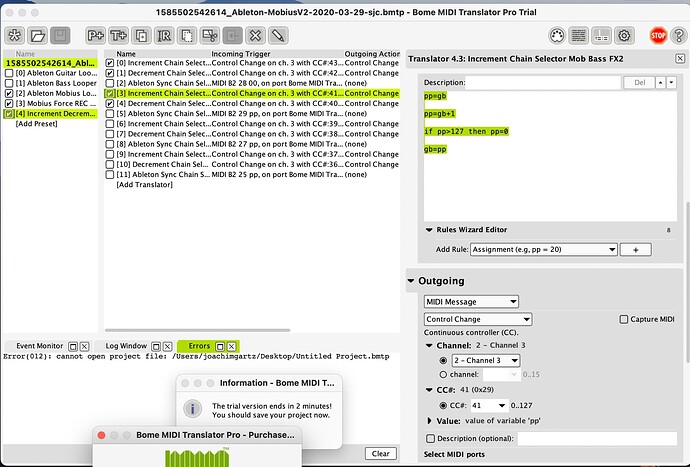
Task: Collapse the Outgoing section
Action: (x=411, y=281)
